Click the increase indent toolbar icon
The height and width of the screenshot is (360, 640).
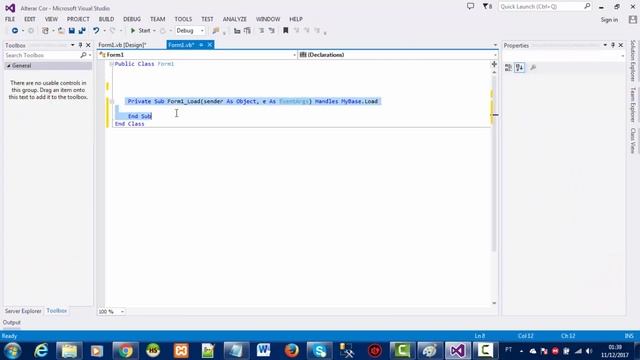247,31
